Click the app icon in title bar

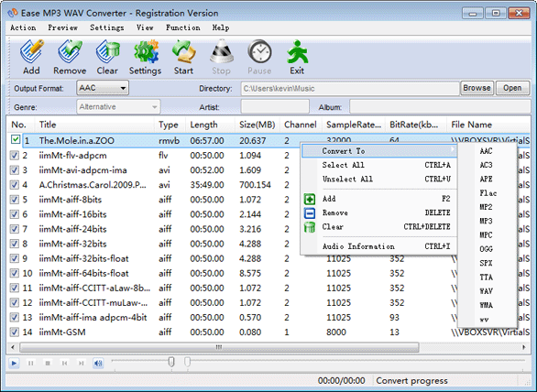pyautogui.click(x=13, y=14)
